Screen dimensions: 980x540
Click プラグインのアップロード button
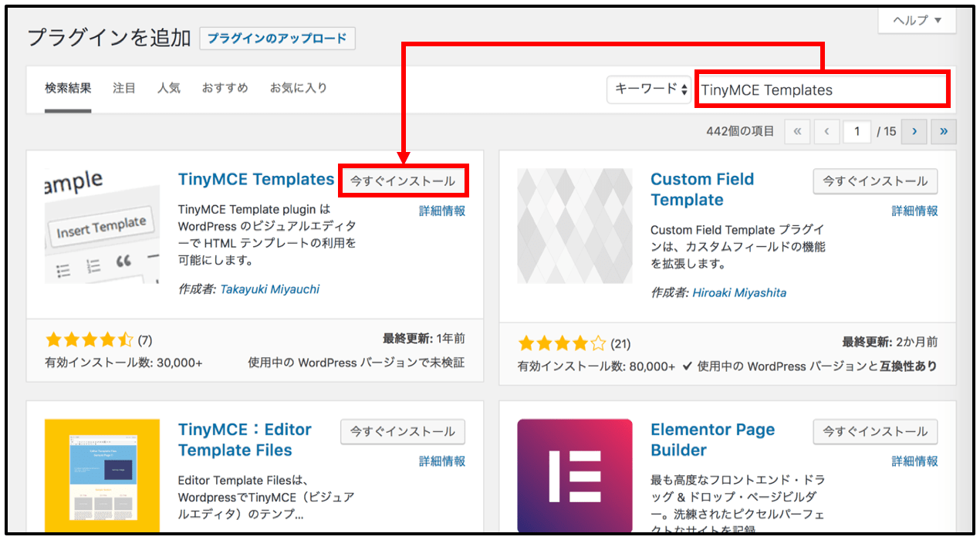click(x=278, y=39)
